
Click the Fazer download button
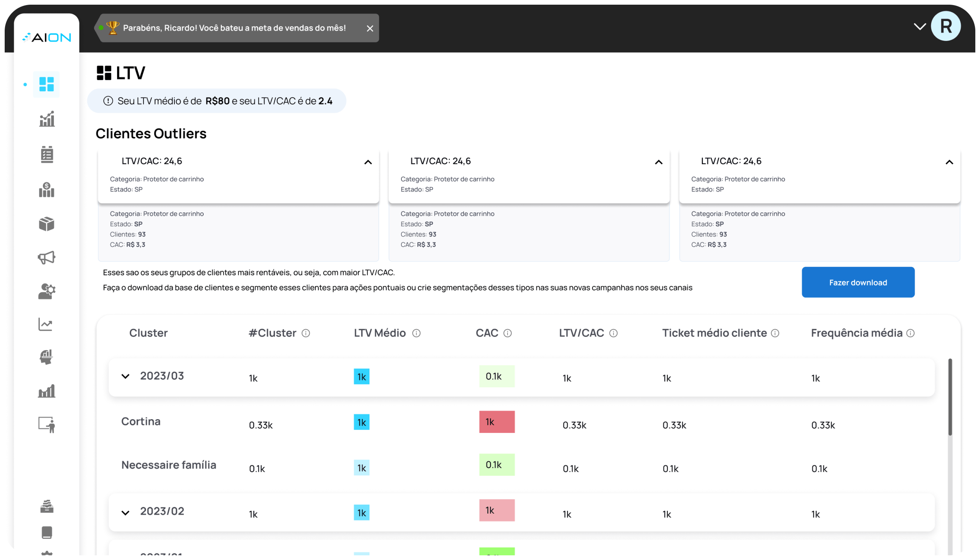pyautogui.click(x=858, y=282)
